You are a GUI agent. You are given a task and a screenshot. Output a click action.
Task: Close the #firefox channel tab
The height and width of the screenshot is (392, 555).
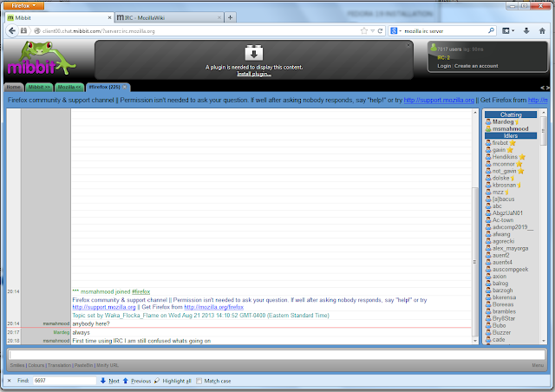[125, 87]
